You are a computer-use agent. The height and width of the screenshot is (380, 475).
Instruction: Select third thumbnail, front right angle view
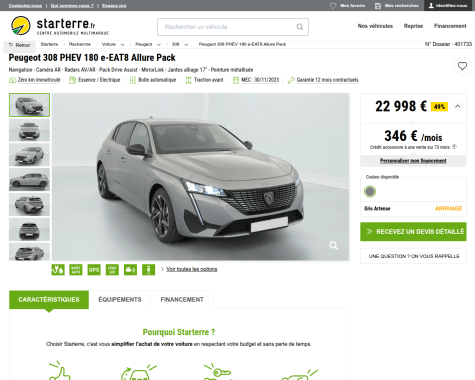coord(29,155)
